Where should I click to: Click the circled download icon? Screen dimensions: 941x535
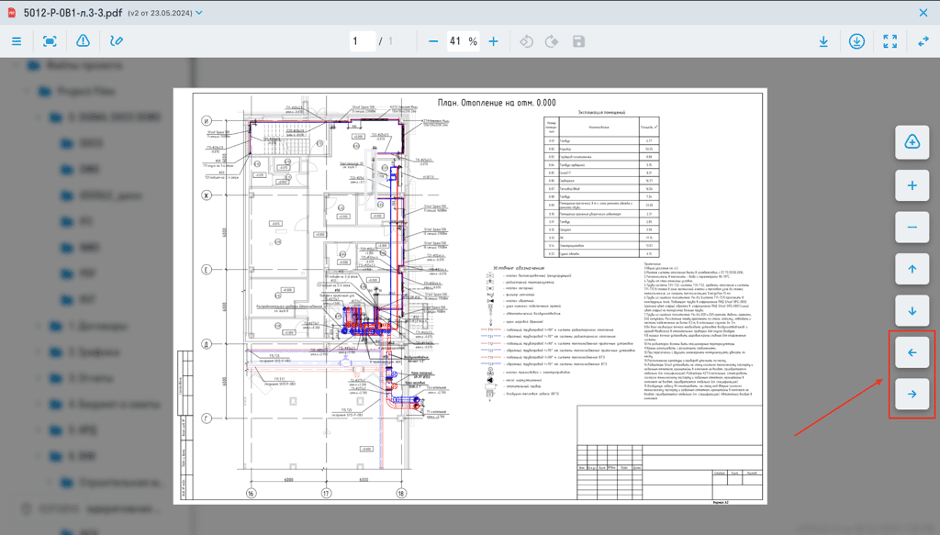(x=857, y=41)
